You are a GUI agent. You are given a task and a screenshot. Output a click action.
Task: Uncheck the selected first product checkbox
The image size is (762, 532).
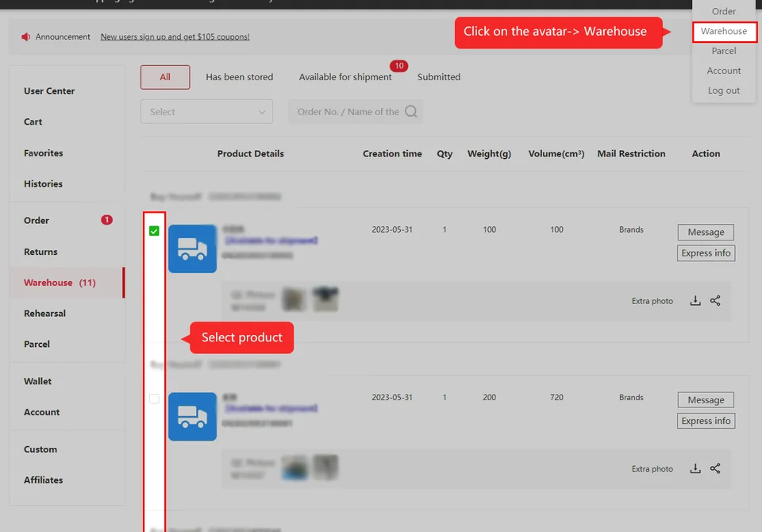pyautogui.click(x=154, y=231)
